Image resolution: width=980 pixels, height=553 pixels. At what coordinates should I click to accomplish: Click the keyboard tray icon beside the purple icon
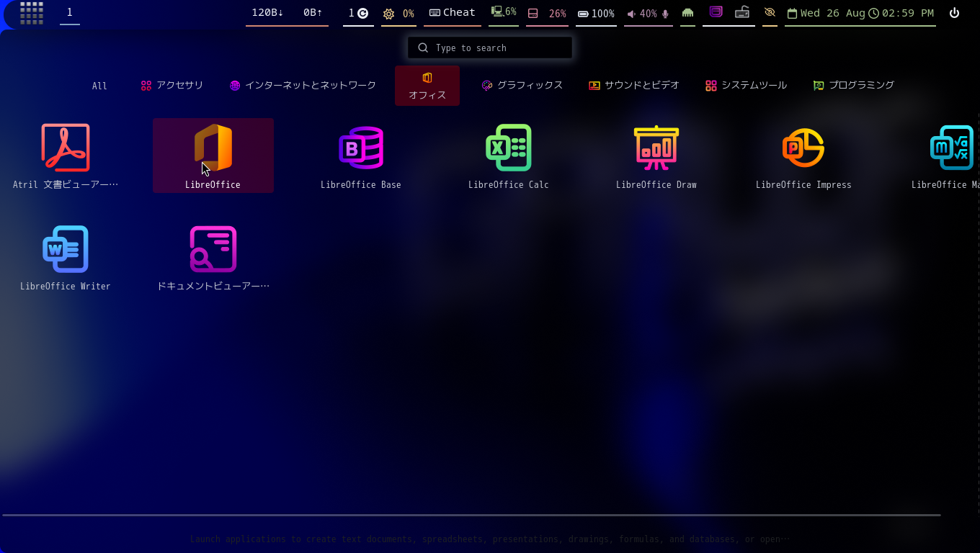[742, 12]
